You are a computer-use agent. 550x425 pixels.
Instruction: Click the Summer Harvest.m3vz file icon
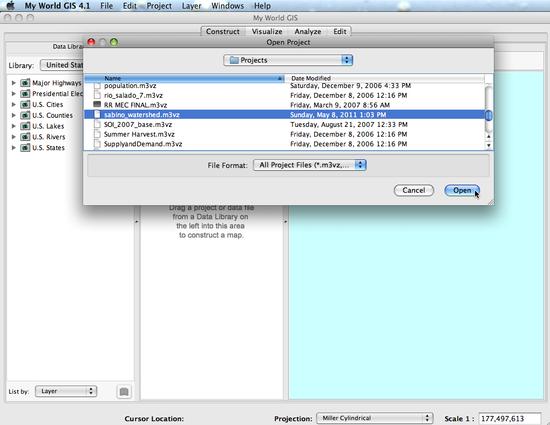coord(97,134)
